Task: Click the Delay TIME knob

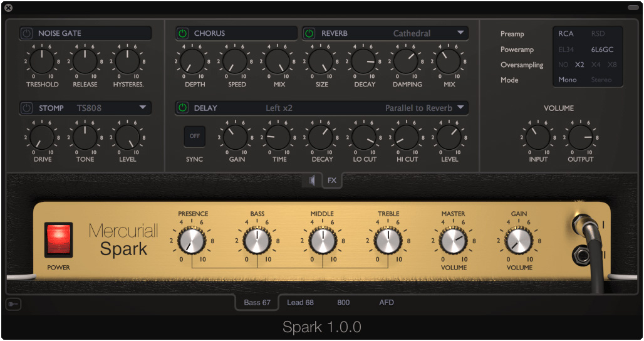Action: point(278,137)
